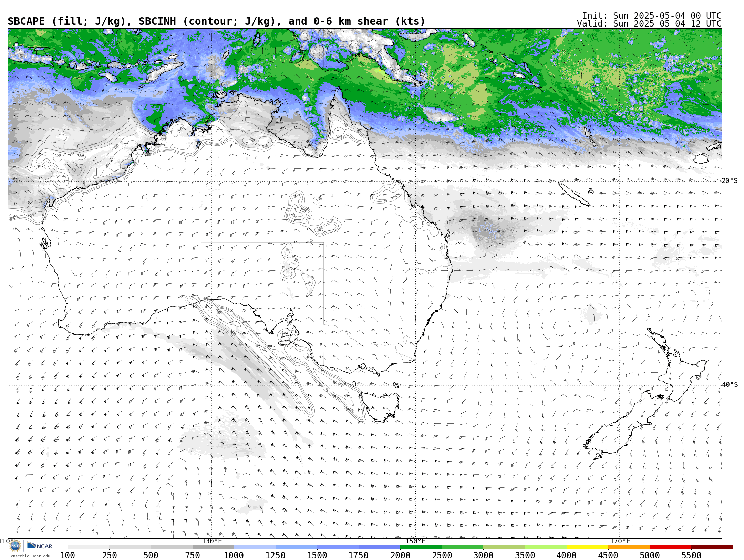The width and height of the screenshot is (744, 560).
Task: Pick the red 5000–5500 colorbar swatch
Action: point(670,547)
